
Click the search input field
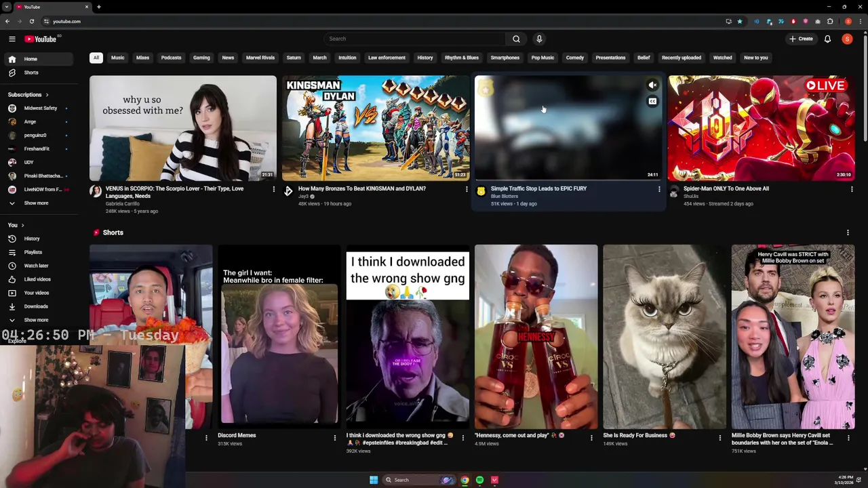point(414,39)
